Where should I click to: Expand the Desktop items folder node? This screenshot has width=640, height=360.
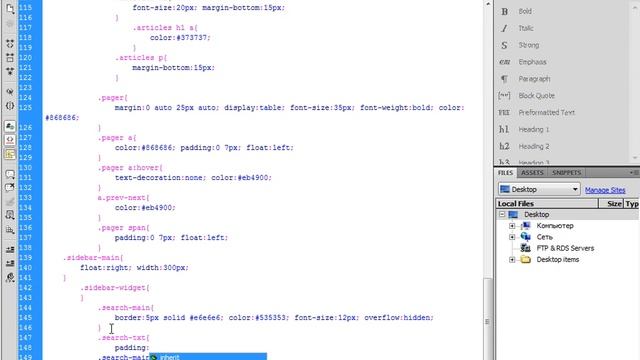click(512, 260)
